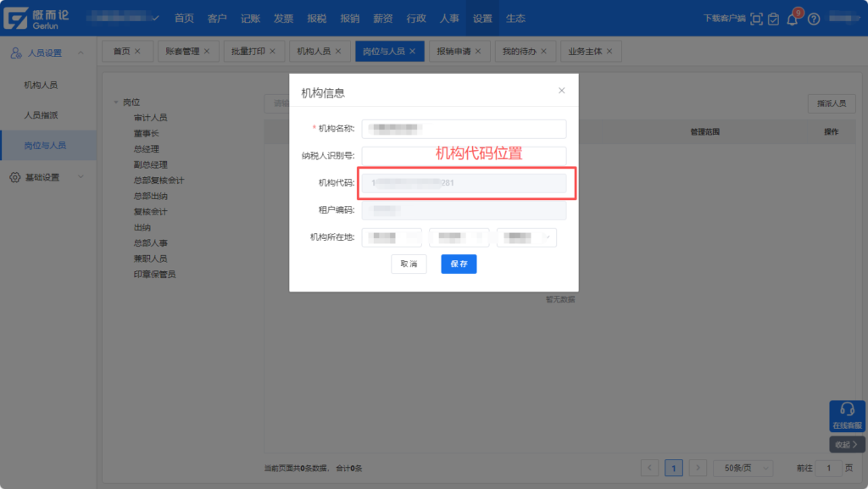The width and height of the screenshot is (868, 489).
Task: Expand the 基础设置 sidebar section
Action: [x=81, y=177]
